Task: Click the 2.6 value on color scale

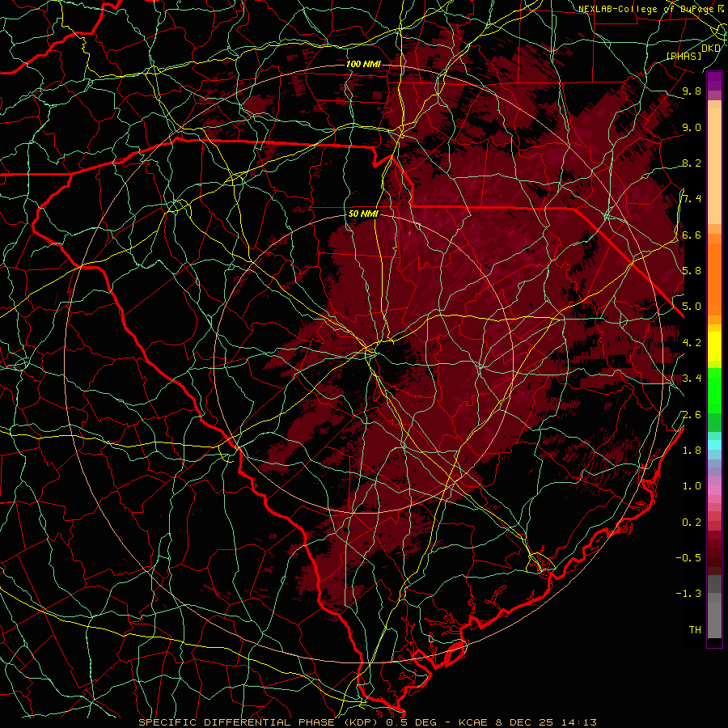Action: 692,415
